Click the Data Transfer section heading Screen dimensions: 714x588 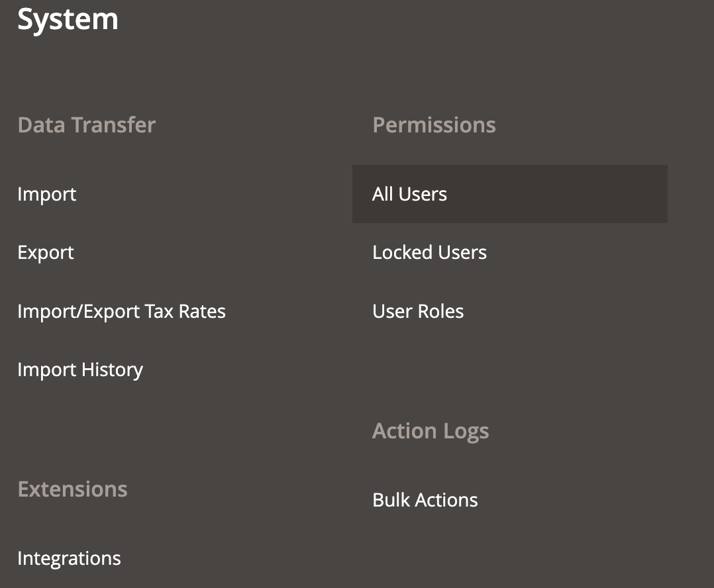(86, 124)
